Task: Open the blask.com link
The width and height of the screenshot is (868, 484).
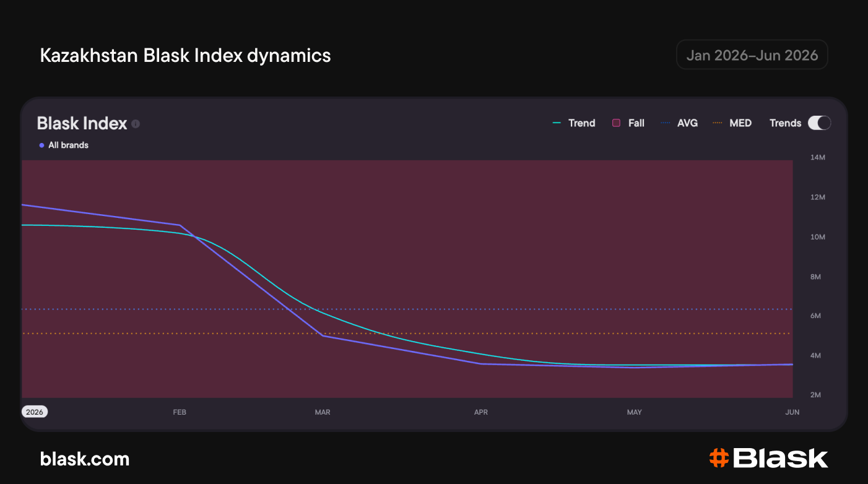Action: pyautogui.click(x=85, y=459)
